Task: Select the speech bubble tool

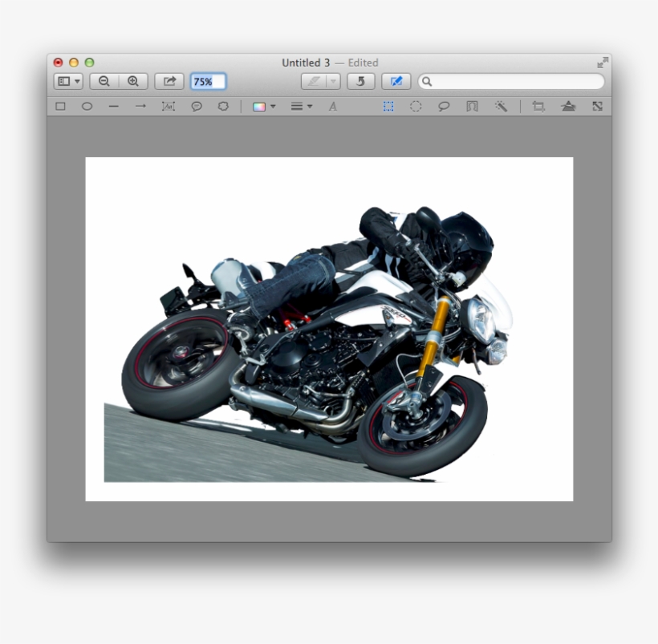Action: (x=197, y=105)
